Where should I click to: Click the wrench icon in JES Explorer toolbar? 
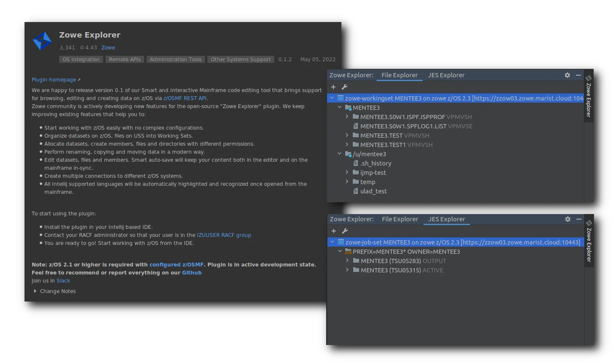pos(345,231)
